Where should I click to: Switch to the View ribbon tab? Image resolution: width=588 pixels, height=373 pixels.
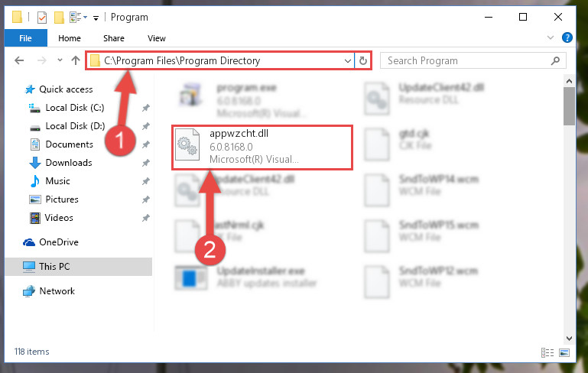pyautogui.click(x=157, y=38)
